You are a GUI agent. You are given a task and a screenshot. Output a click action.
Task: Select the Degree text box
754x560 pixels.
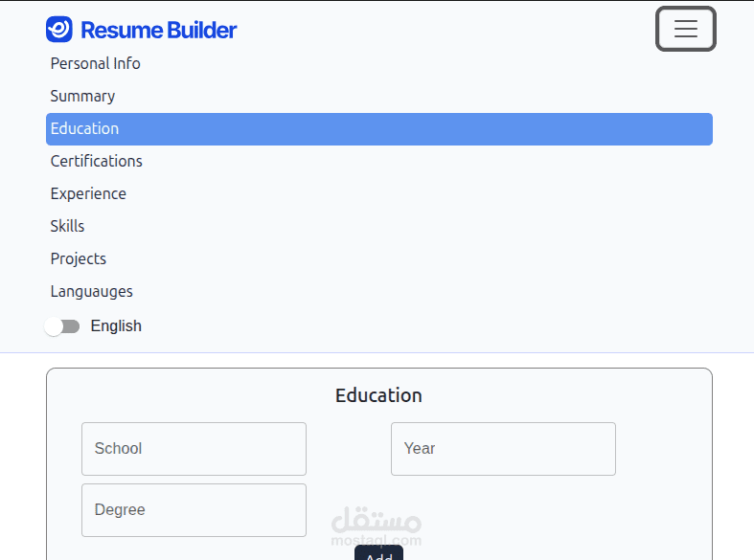(194, 510)
